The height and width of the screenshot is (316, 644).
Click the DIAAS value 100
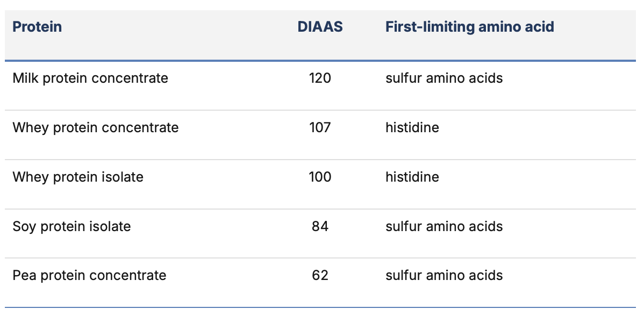coord(320,177)
